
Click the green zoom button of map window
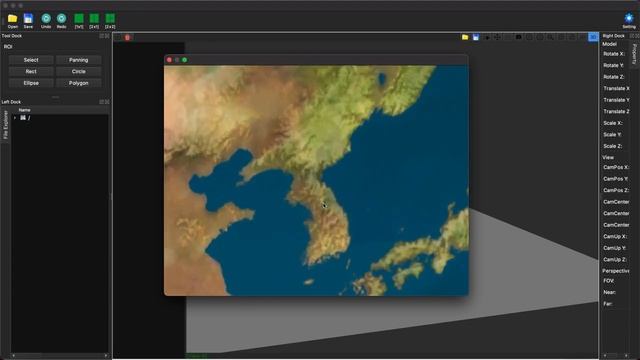point(184,60)
